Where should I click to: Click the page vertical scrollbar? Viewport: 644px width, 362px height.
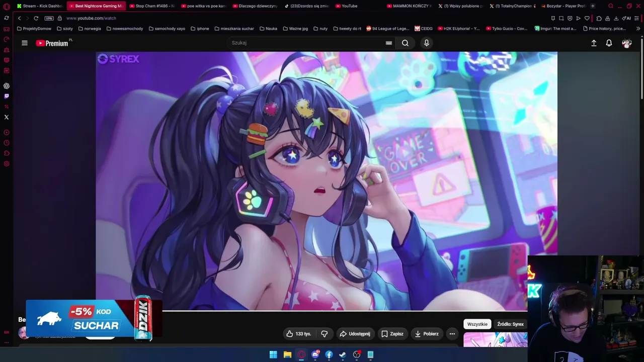point(641,68)
